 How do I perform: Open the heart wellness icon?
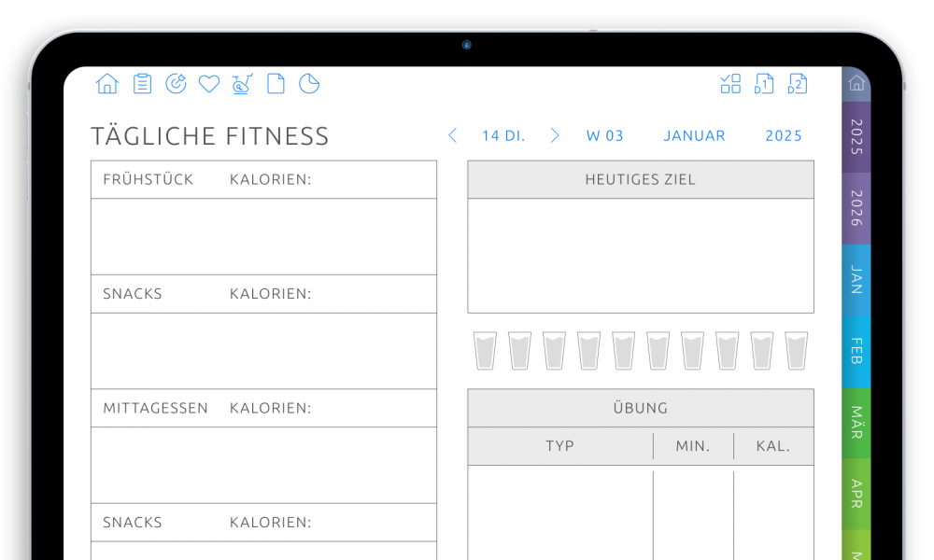coord(209,84)
